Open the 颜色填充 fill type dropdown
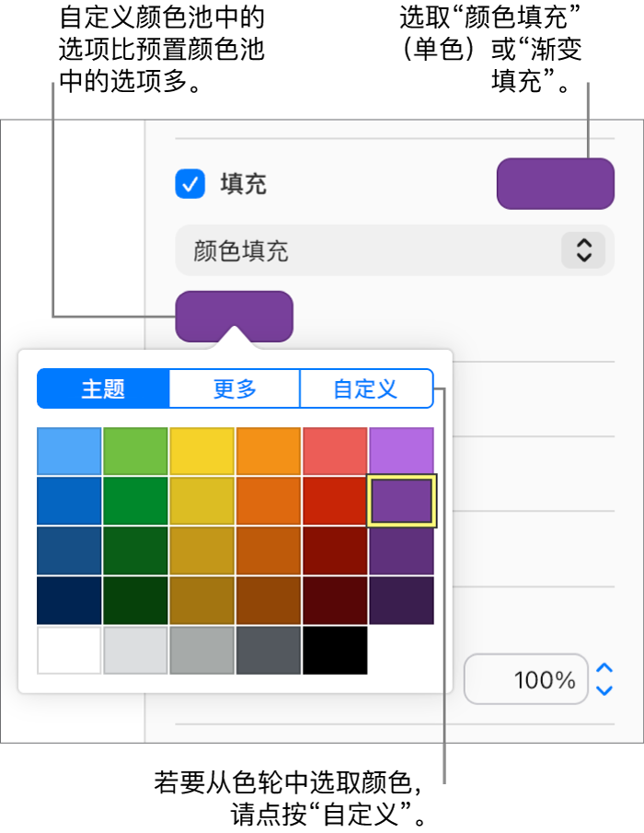The width and height of the screenshot is (644, 833). coord(394,249)
